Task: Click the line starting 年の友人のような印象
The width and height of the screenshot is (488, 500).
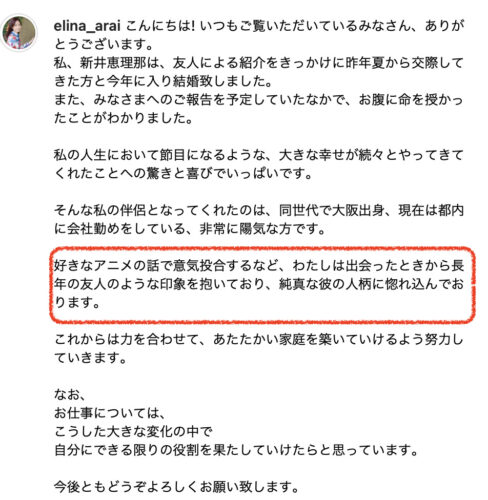Action: coord(259,284)
